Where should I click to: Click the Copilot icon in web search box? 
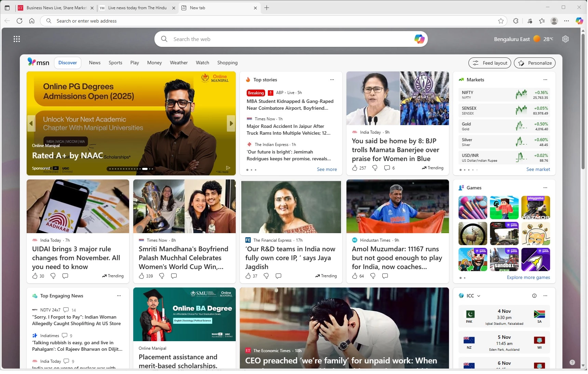(x=419, y=39)
